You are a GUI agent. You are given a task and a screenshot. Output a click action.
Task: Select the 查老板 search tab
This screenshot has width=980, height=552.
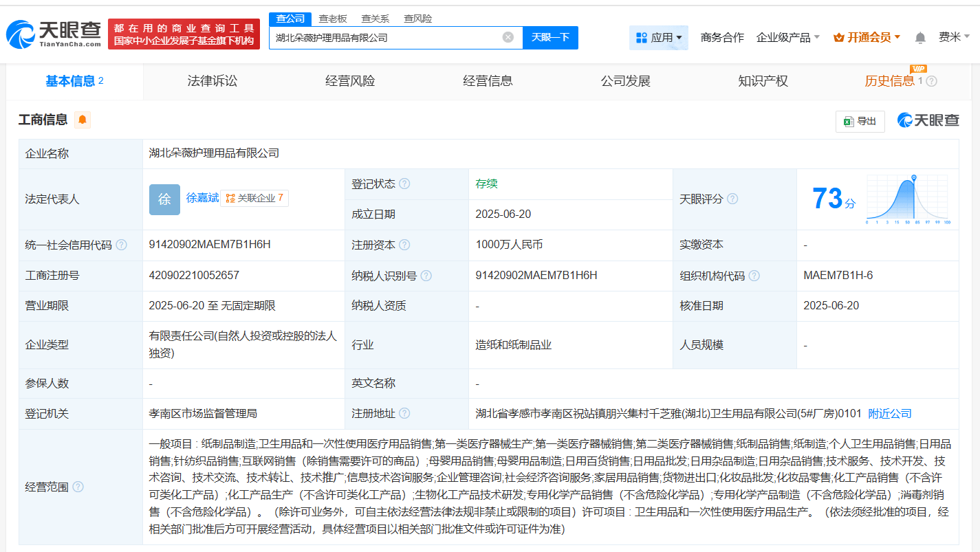click(x=333, y=19)
